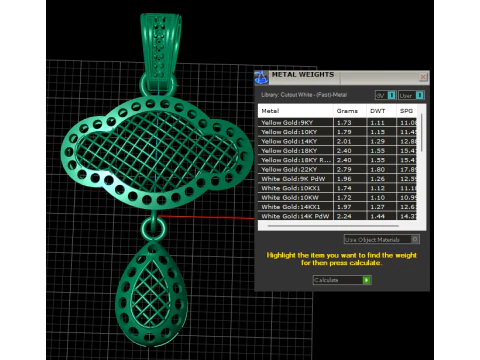Click the 1.96 grams value

point(344,178)
